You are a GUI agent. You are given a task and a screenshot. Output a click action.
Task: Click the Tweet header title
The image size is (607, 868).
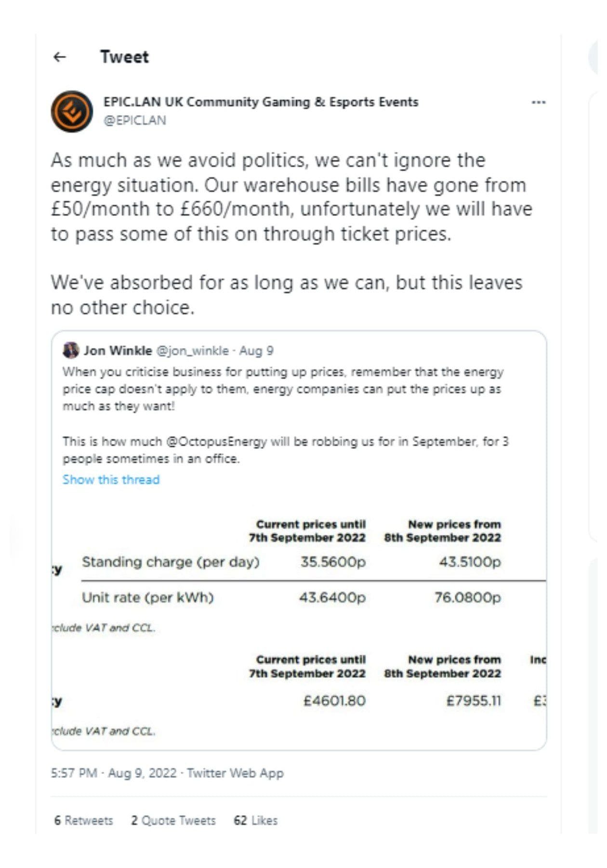tap(124, 57)
